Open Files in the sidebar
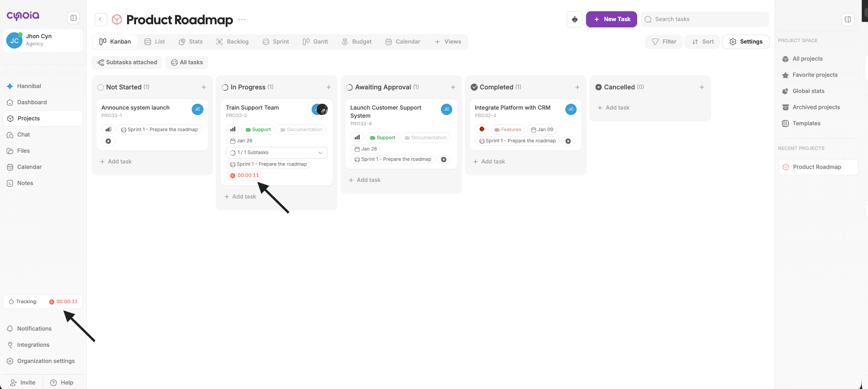This screenshot has width=868, height=389. [43, 151]
